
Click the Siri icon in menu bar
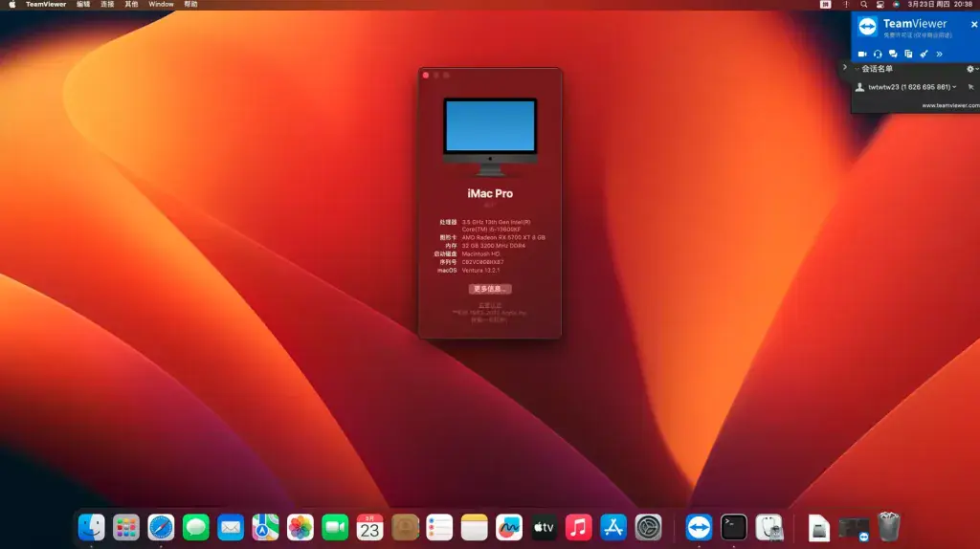tap(896, 5)
